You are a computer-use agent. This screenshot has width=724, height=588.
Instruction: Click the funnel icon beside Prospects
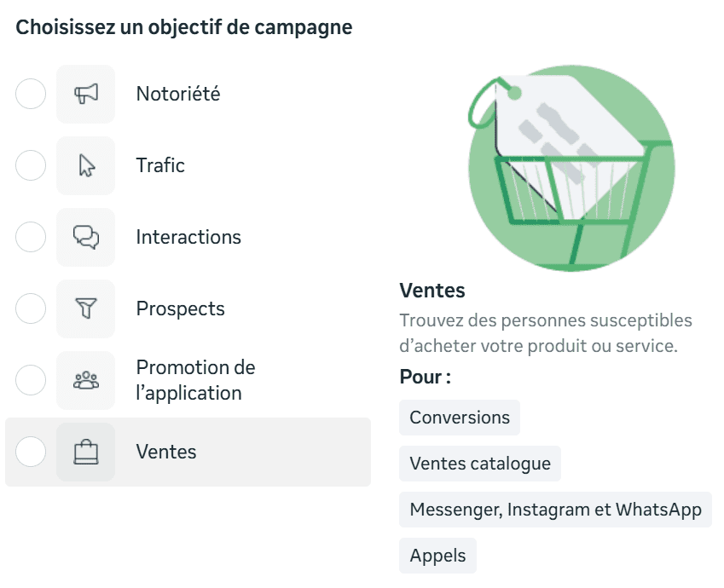pyautogui.click(x=85, y=308)
